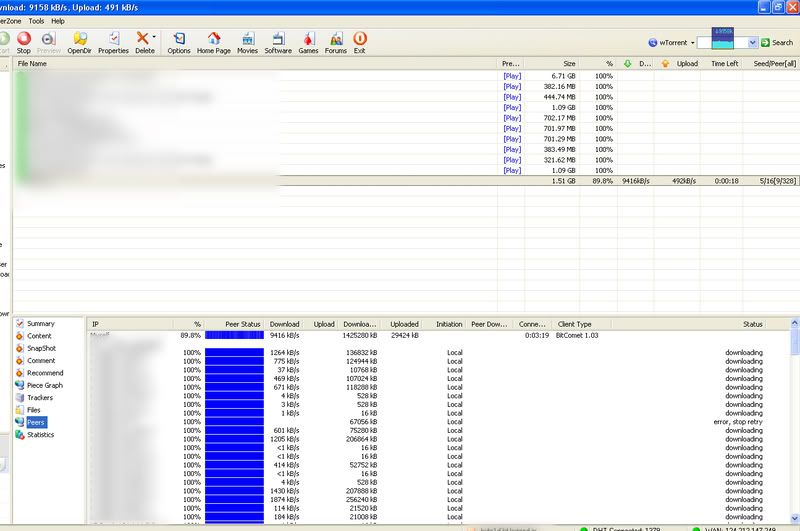Select peer row with error, stop retry
The image size is (800, 531).
tap(439, 422)
